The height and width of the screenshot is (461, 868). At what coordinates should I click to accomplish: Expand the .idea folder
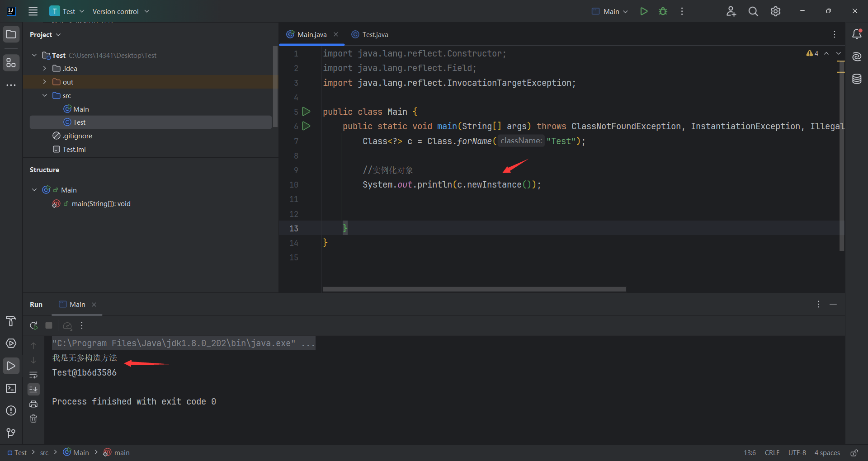click(x=44, y=68)
